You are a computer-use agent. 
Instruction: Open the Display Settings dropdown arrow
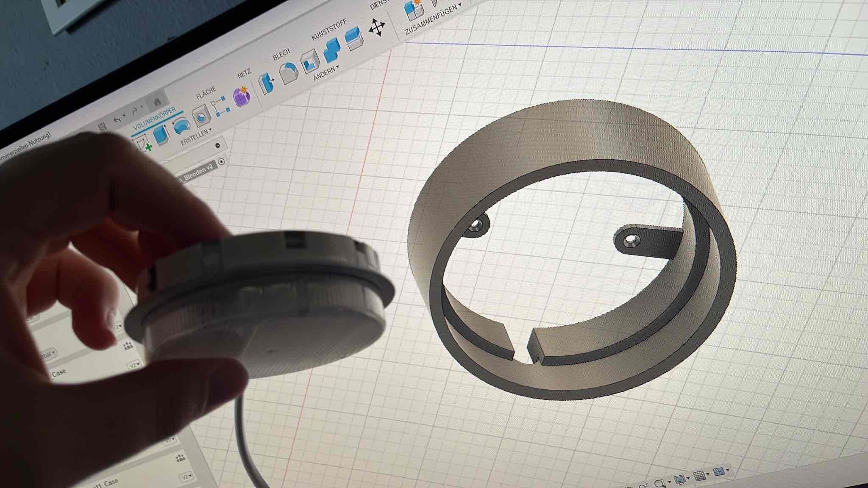(688, 478)
